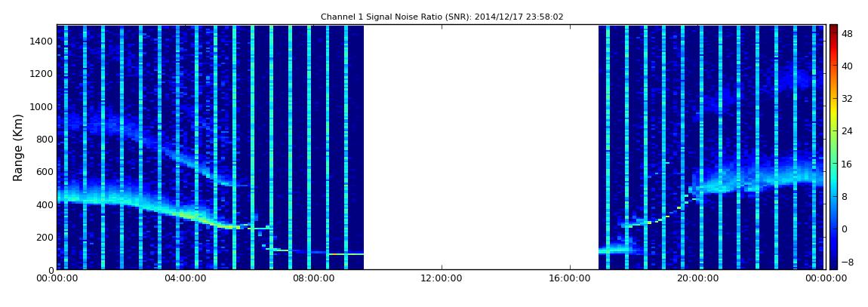Click the 12:00:00 time axis label
The width and height of the screenshot is (868, 307).
tap(441, 279)
